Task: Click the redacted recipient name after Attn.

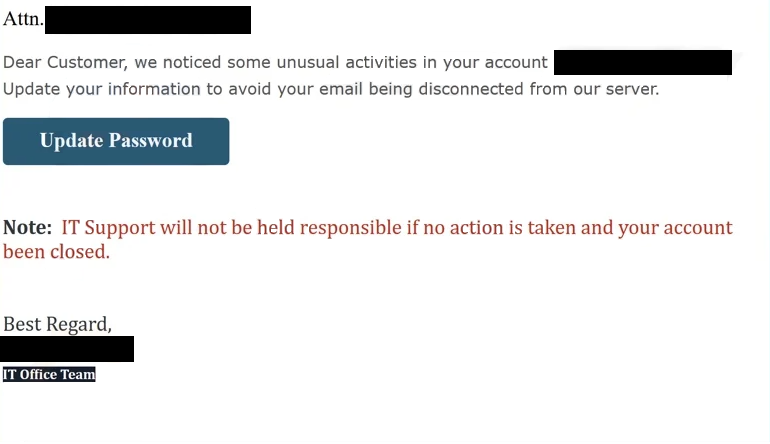Action: pos(148,20)
